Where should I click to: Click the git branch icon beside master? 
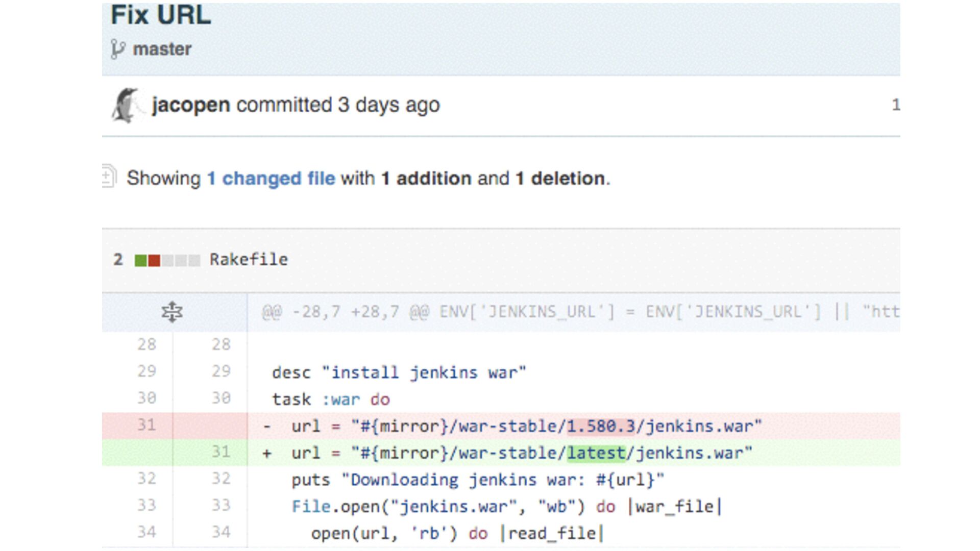tap(118, 49)
